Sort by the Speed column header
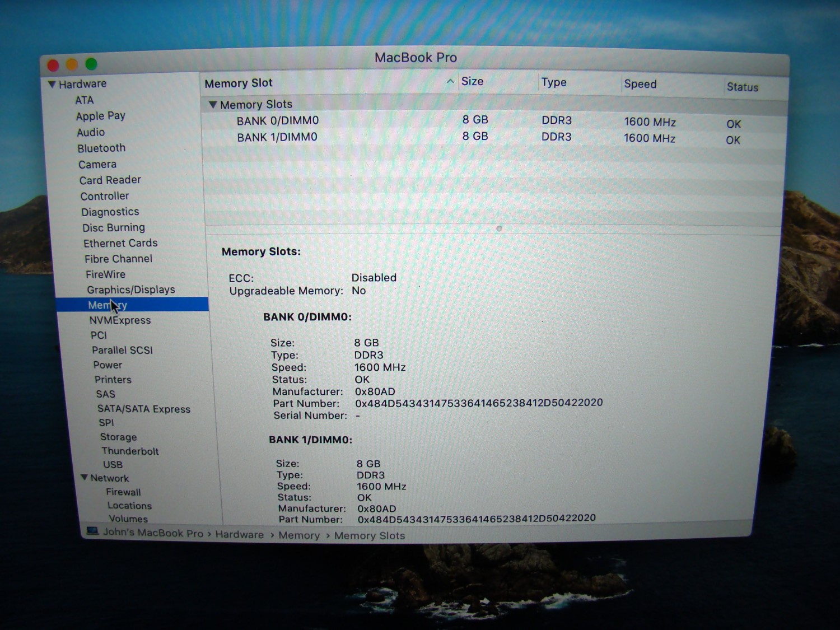This screenshot has height=630, width=840. point(640,84)
